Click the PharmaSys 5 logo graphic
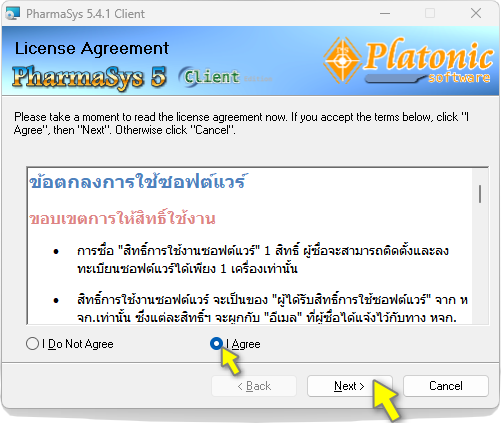 (x=89, y=78)
